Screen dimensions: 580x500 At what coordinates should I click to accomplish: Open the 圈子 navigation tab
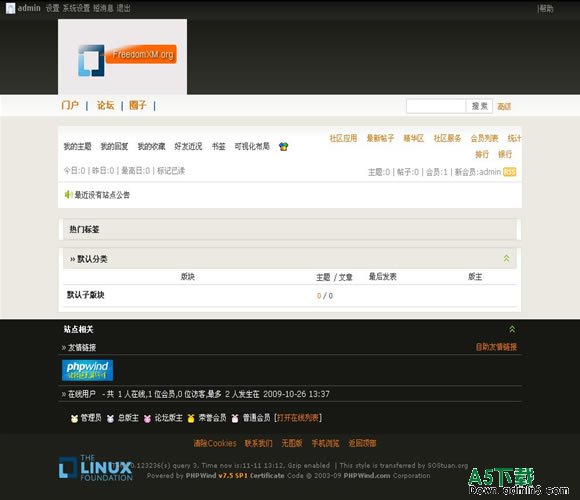click(138, 105)
